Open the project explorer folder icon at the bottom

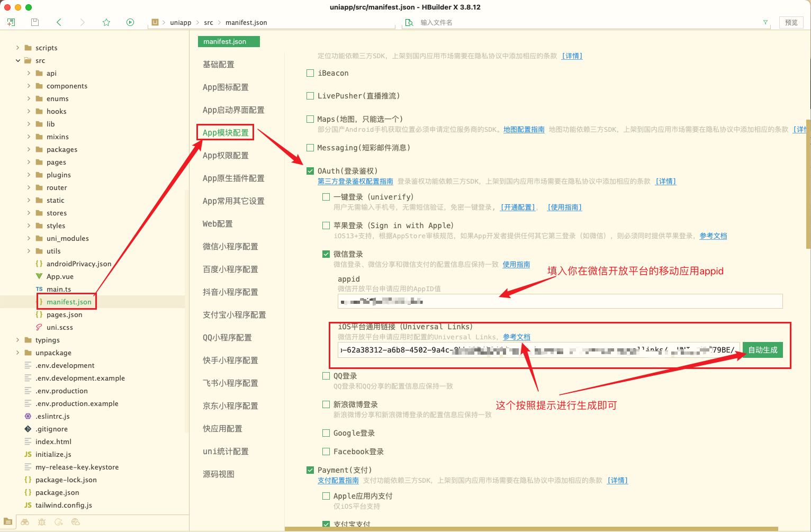coord(8,521)
